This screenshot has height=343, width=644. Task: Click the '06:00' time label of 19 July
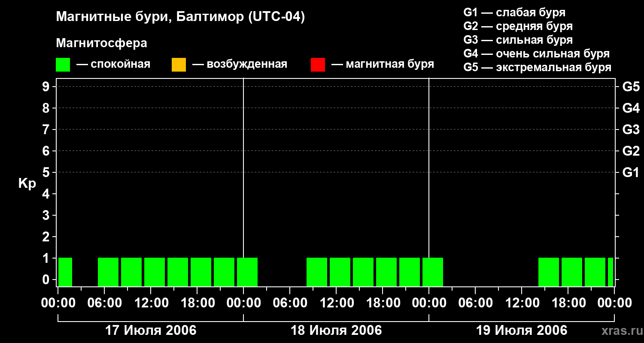[x=475, y=303]
